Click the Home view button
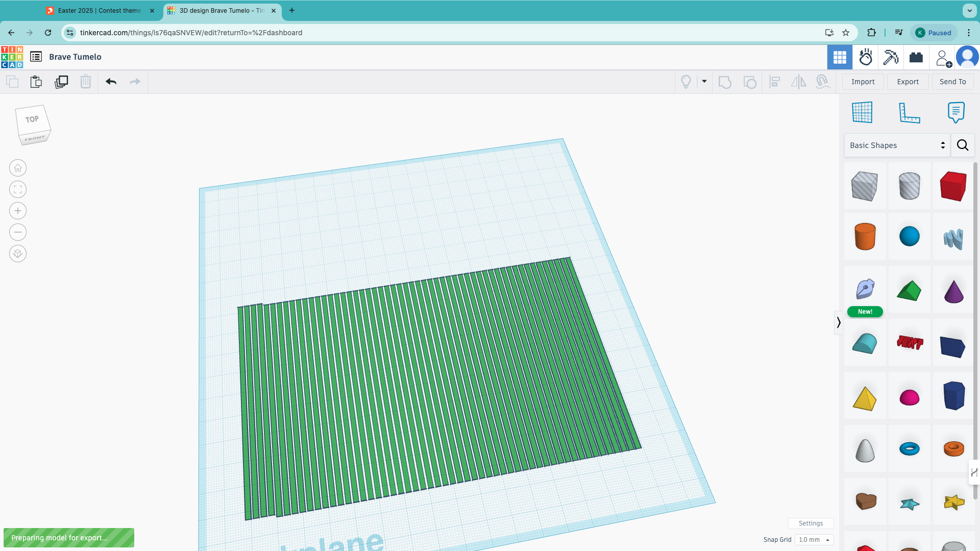Screen dimensions: 980x551 [18, 168]
